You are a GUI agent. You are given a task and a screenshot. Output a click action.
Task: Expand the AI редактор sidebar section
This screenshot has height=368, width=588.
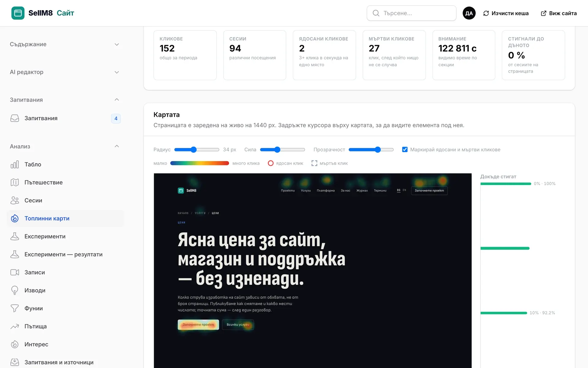65,72
